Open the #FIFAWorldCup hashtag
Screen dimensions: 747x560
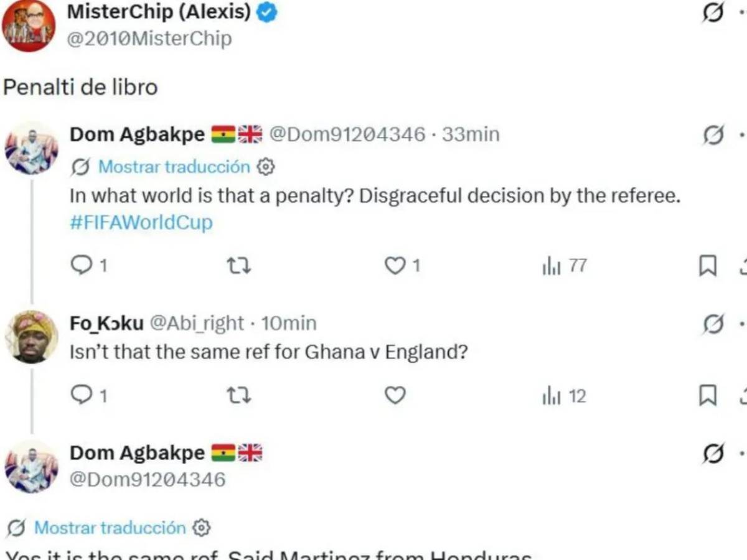(x=141, y=222)
